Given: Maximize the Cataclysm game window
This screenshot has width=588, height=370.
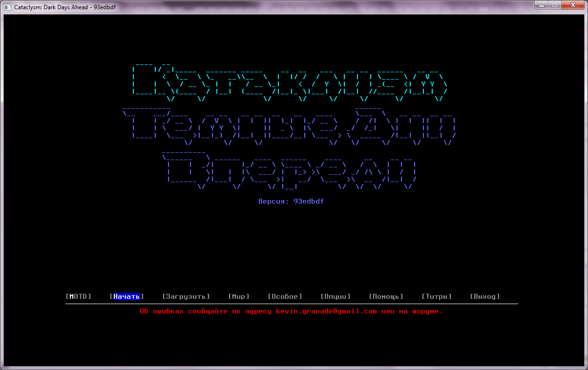Looking at the screenshot, I should [x=555, y=5].
